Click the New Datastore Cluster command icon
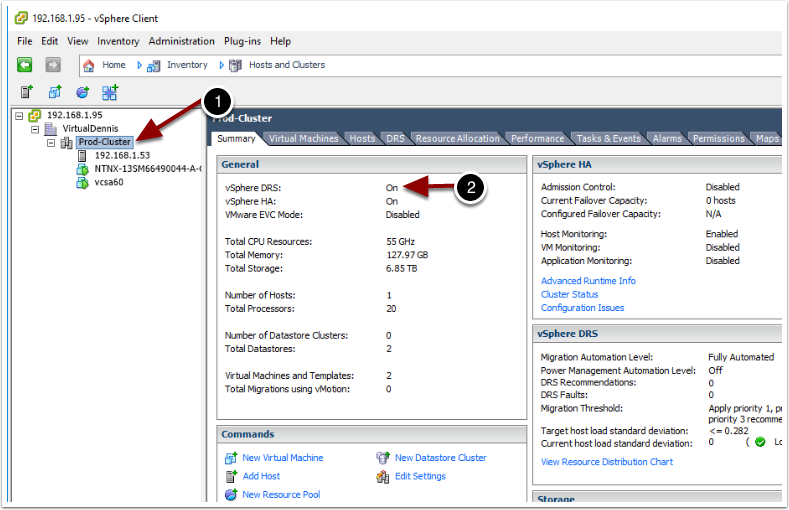Image resolution: width=789 pixels, height=510 pixels. (382, 458)
